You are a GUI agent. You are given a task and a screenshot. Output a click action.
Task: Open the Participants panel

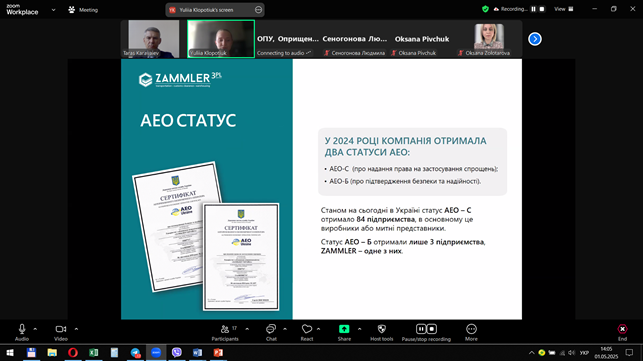click(225, 332)
